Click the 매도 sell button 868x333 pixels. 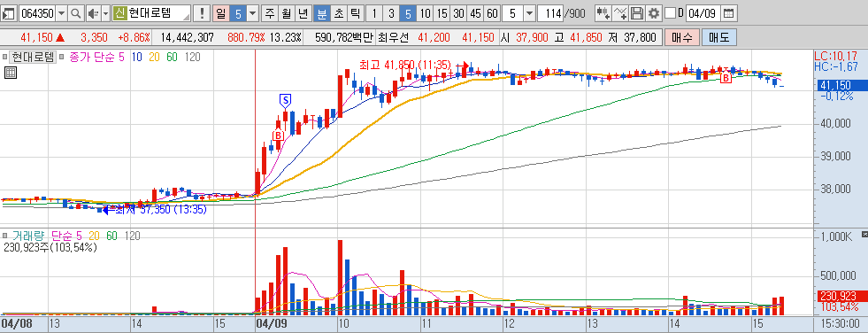[x=719, y=38]
